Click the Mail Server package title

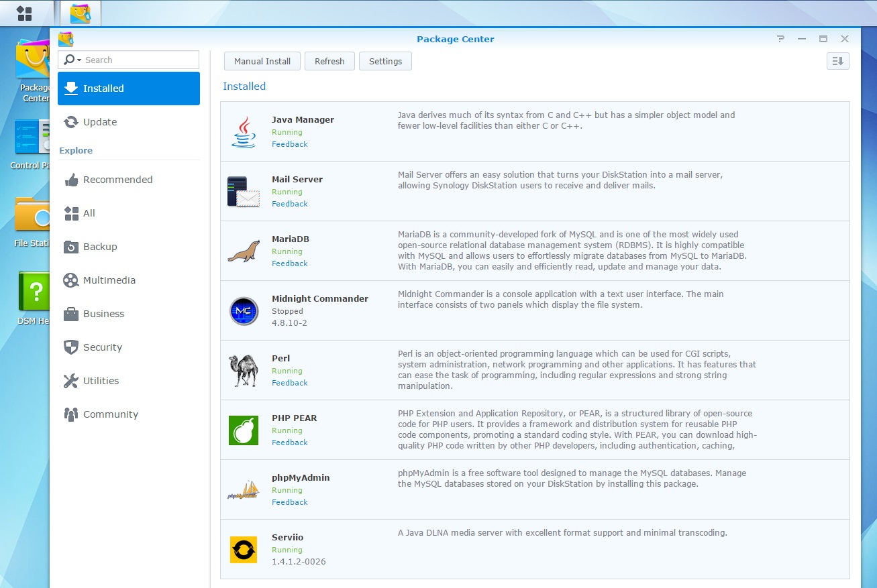tap(297, 180)
